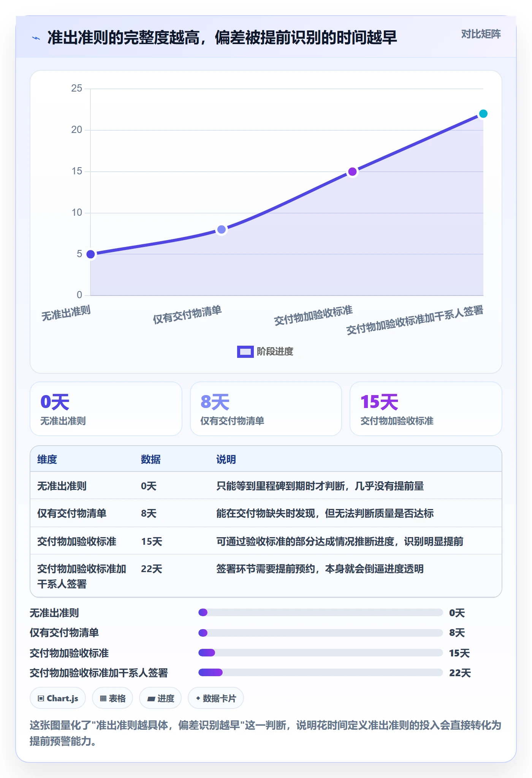Screen dimensions: 532x778
Task: Click the progress bar for 交付物加验收标准
Action: pos(321,653)
